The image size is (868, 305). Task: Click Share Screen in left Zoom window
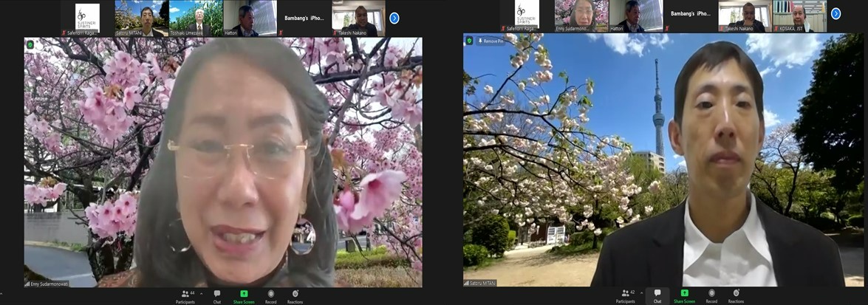[244, 297]
